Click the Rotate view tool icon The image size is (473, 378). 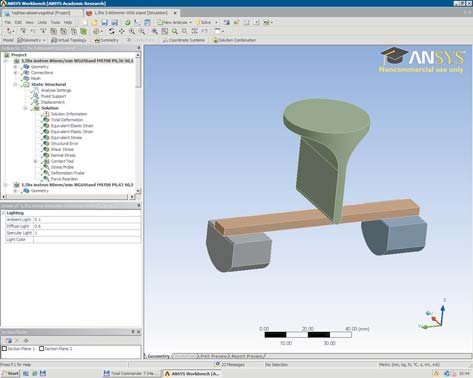pyautogui.click(x=112, y=31)
